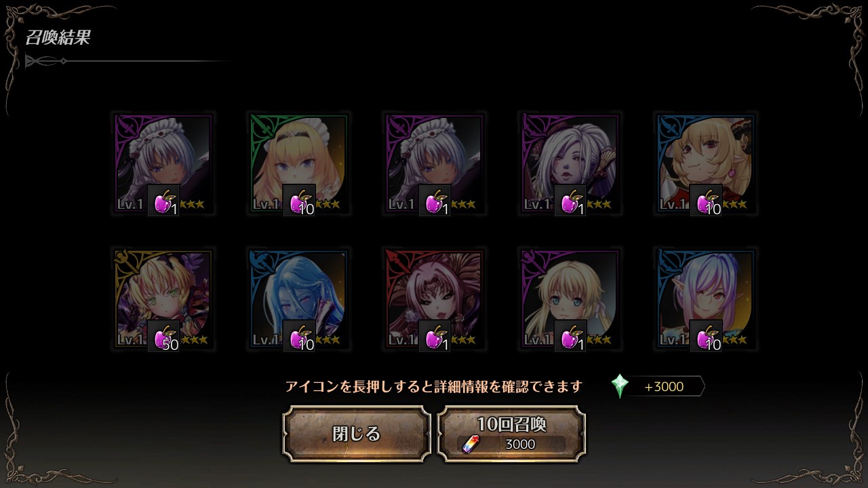The height and width of the screenshot is (488, 868).
Task: Tap the gold-framed blonde character with 50 apples
Action: pos(163,299)
